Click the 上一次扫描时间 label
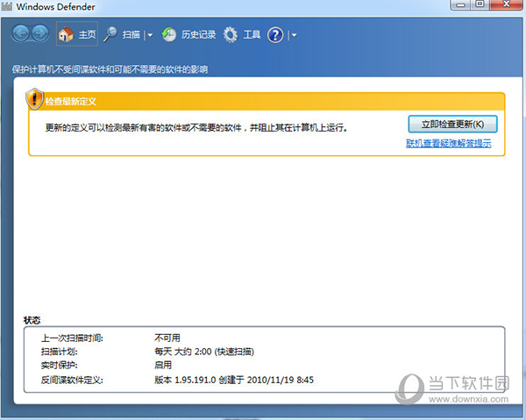 click(x=72, y=338)
